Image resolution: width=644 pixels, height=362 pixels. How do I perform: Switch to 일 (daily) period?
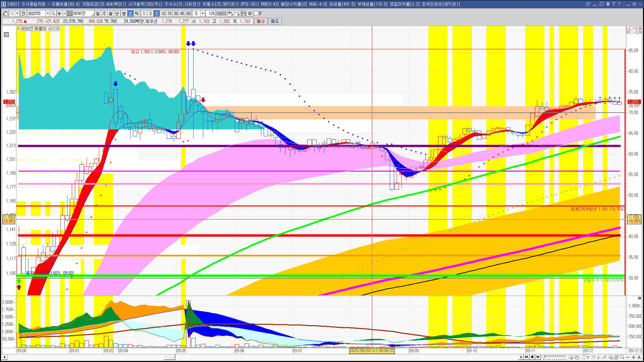click(x=98, y=13)
